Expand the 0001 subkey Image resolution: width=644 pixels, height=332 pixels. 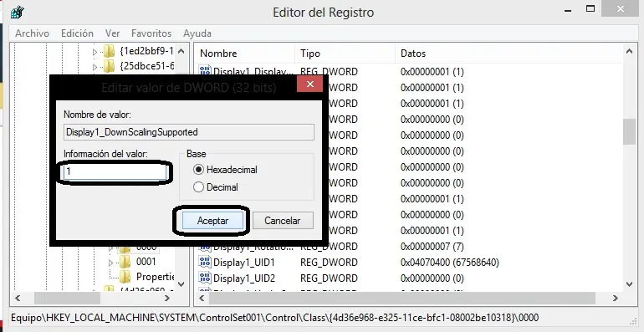point(111,262)
